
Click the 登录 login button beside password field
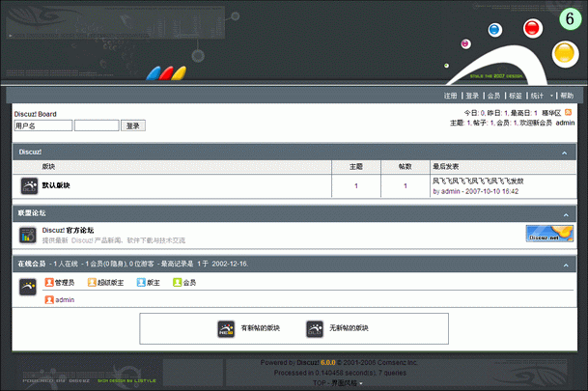[133, 126]
